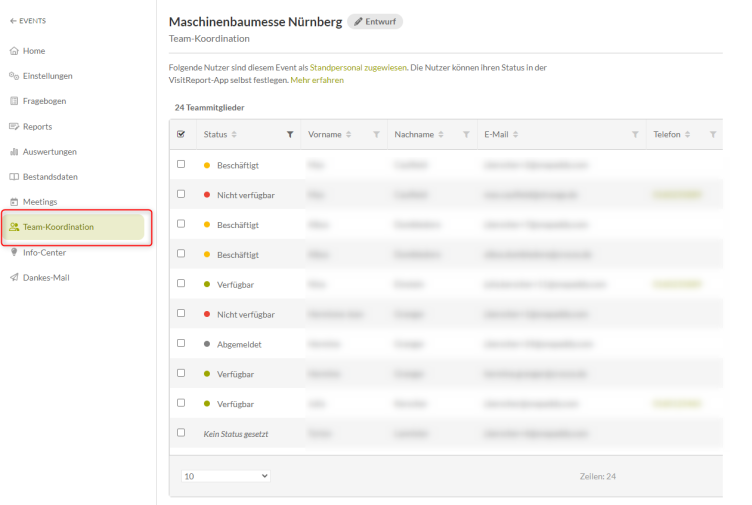Click the Entwurf status badge
Screen dimensions: 752x505
[375, 22]
